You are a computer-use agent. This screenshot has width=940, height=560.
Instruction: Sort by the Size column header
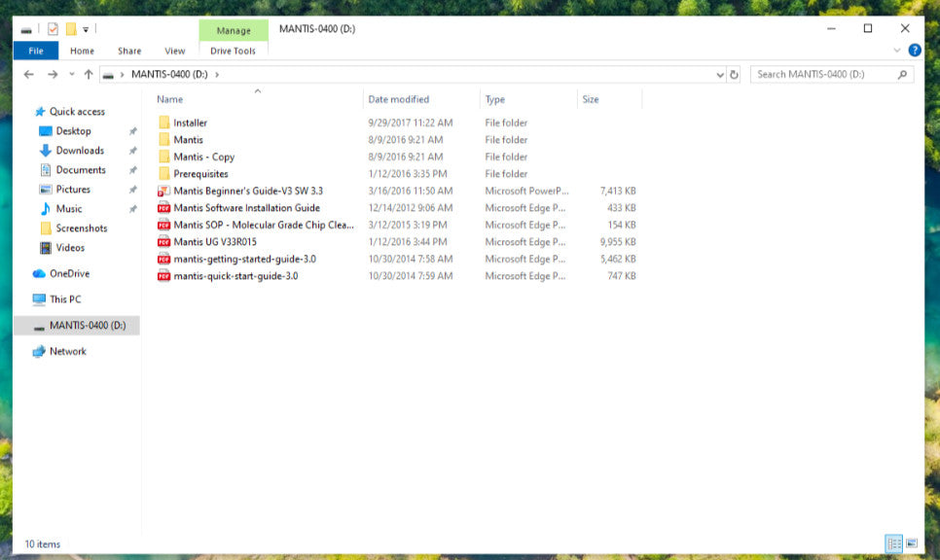click(x=609, y=99)
